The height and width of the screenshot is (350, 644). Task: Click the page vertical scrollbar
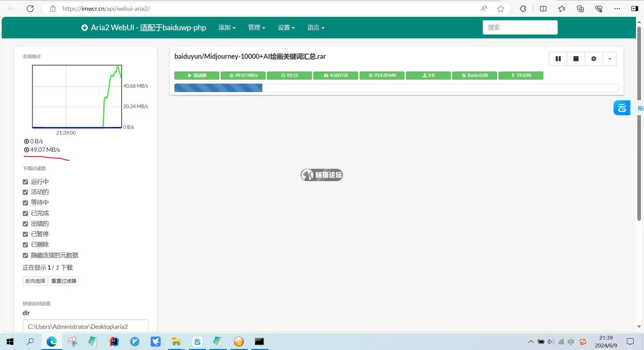(639, 124)
